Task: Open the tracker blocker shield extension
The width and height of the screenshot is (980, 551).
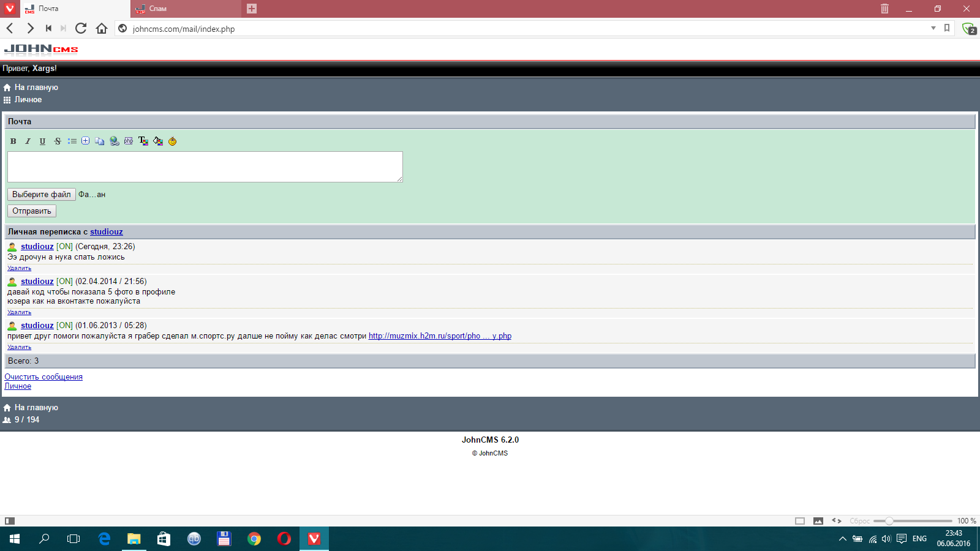Action: pos(969,29)
